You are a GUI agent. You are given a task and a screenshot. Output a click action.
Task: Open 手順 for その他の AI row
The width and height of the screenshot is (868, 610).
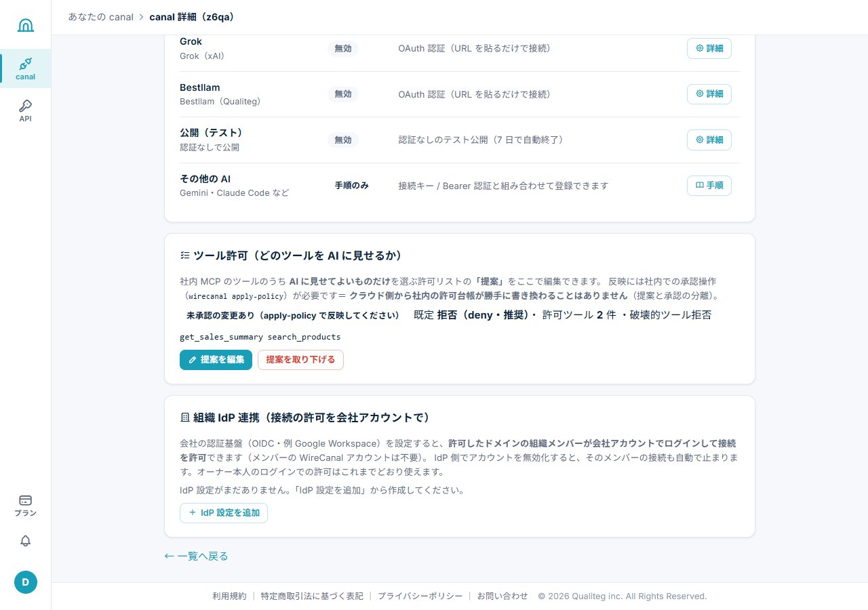point(709,186)
